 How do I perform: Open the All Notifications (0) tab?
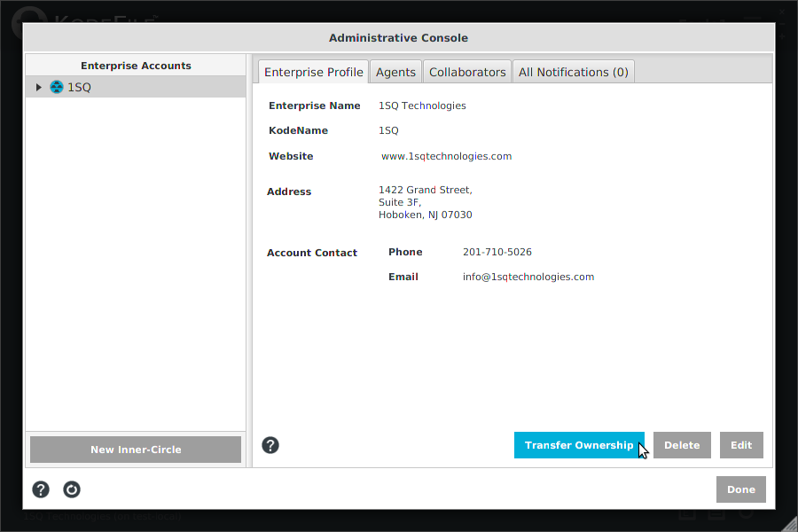574,72
